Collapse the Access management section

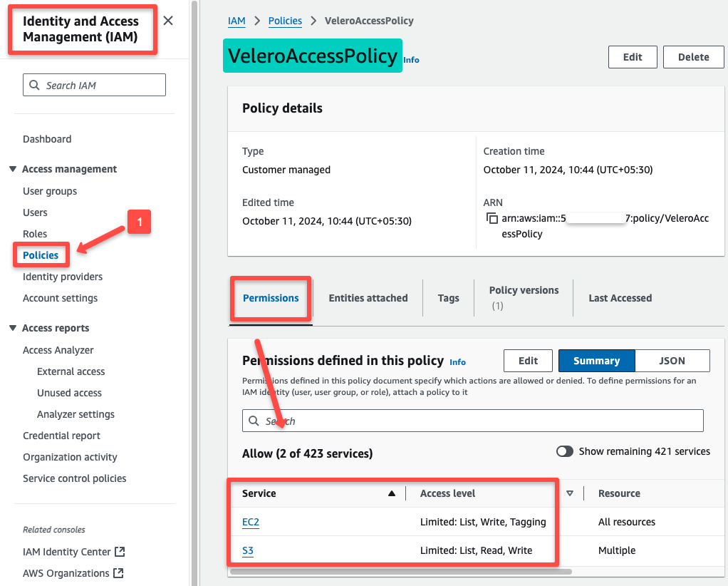pyautogui.click(x=13, y=169)
